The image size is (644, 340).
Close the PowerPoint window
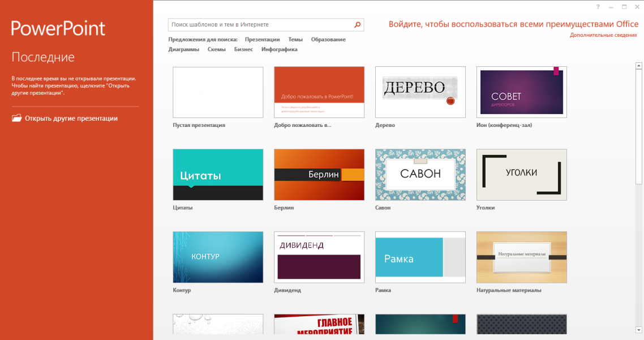click(x=637, y=7)
